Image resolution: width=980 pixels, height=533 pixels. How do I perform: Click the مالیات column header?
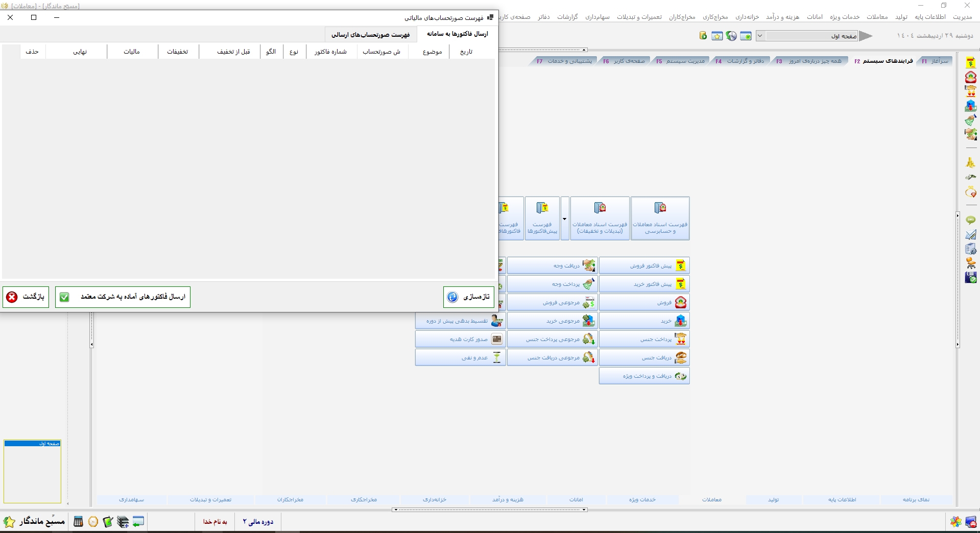pyautogui.click(x=132, y=52)
